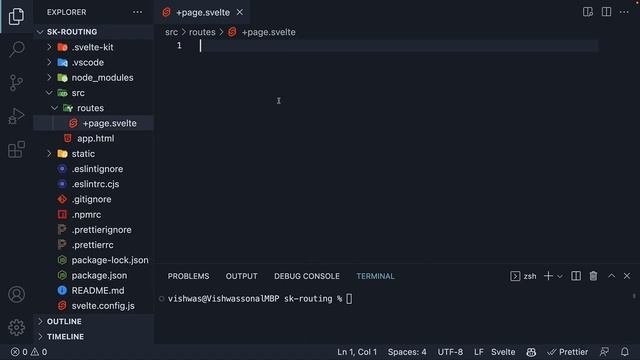Viewport: 640px width, 360px height.
Task: Open the Accounts menu icon
Action: click(x=16, y=294)
